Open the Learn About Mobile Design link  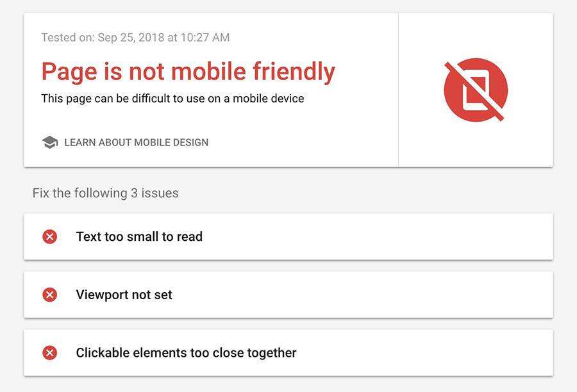(136, 142)
